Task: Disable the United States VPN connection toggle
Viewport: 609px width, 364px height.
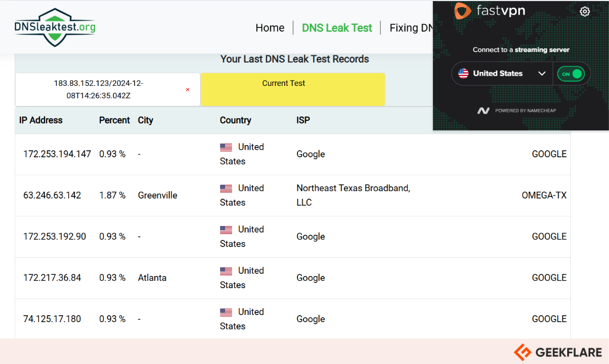Action: click(571, 74)
